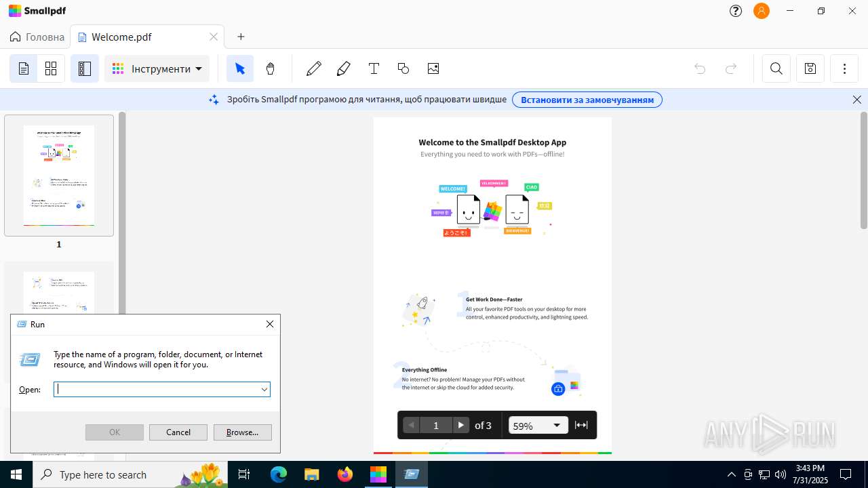This screenshot has height=488, width=868.
Task: Add a new tab with plus icon
Action: (x=241, y=37)
